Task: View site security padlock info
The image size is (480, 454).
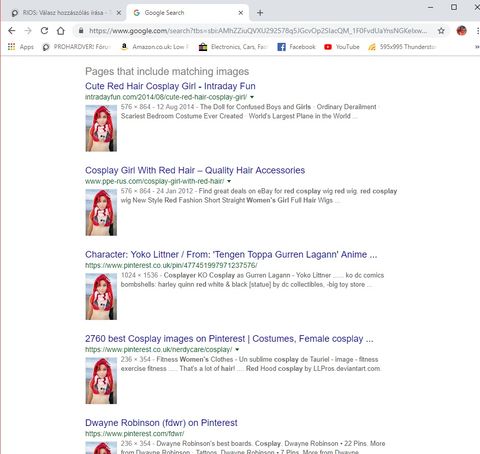Action: (81, 31)
